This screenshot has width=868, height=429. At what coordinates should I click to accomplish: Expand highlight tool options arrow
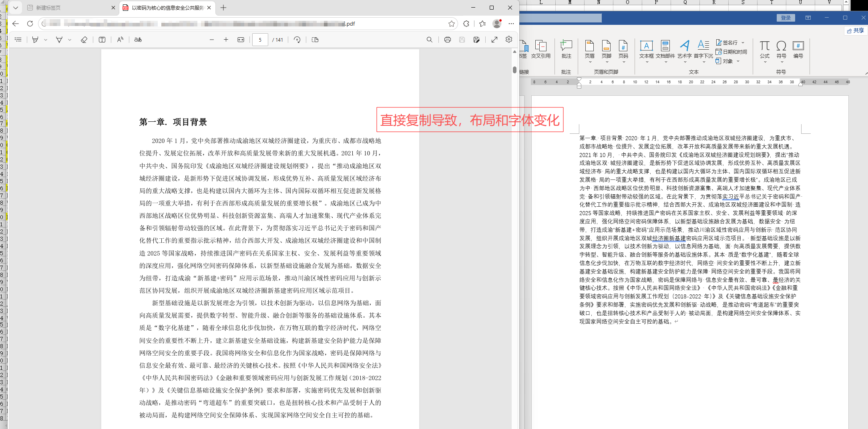[x=46, y=40]
